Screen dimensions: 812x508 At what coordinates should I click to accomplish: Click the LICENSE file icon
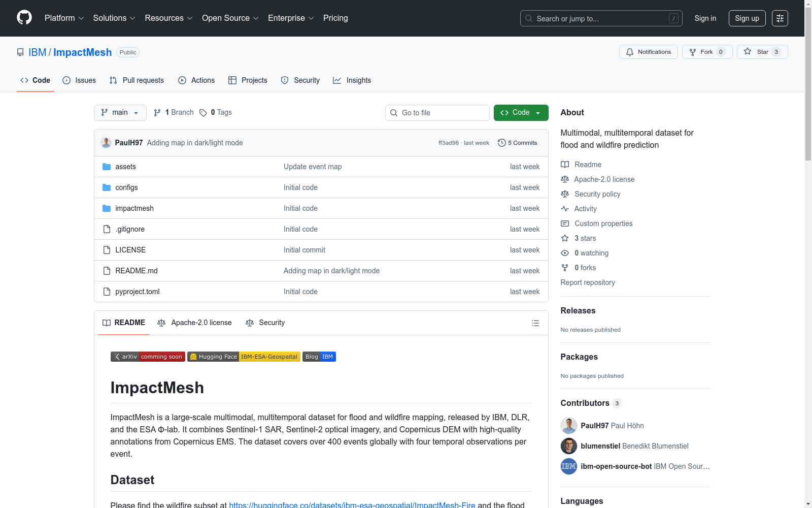coord(107,250)
